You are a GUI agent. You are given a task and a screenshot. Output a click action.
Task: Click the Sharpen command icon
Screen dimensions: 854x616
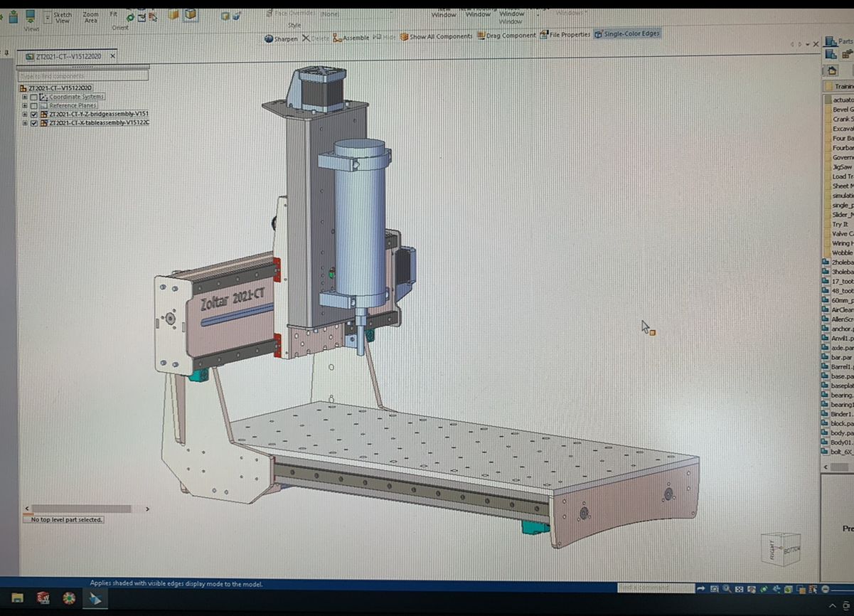(269, 38)
